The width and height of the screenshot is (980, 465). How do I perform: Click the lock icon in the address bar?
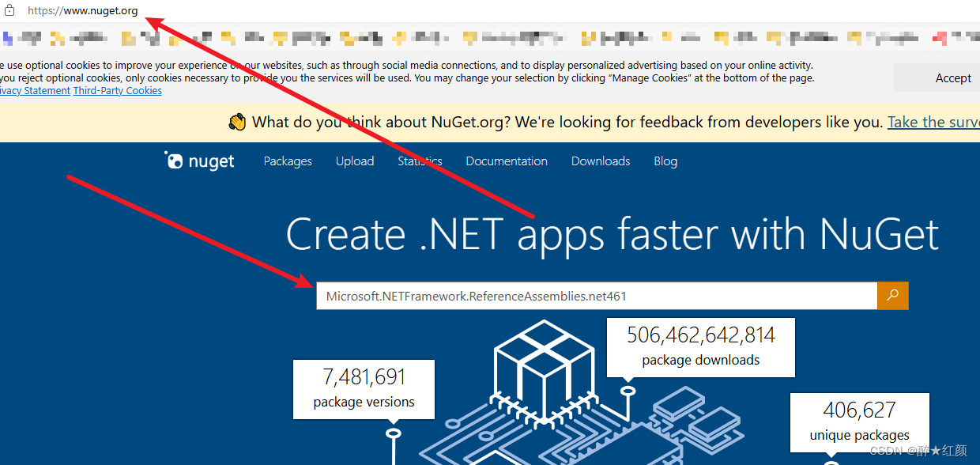click(11, 10)
